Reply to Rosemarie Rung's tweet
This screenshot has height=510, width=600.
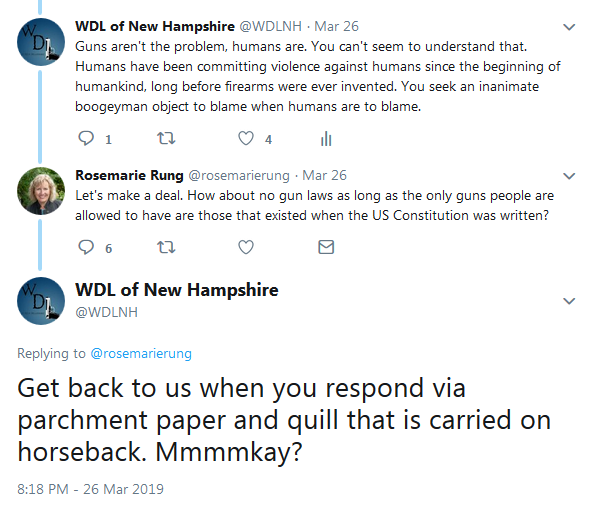point(86,247)
